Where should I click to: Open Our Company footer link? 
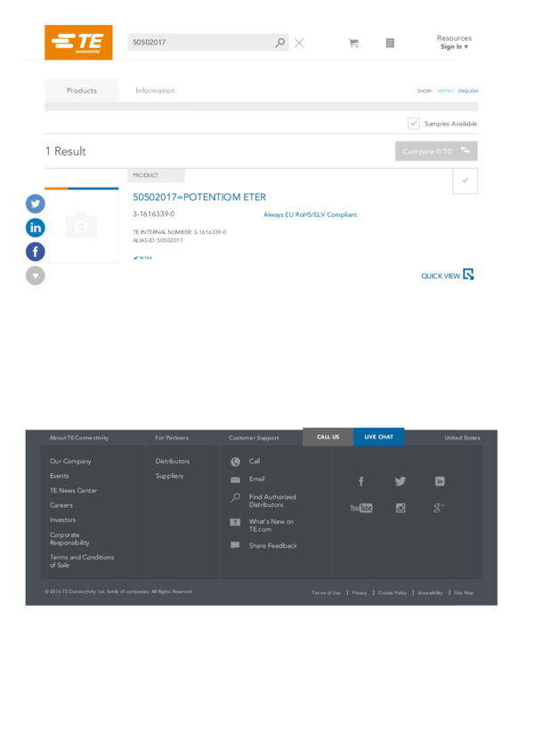coord(70,462)
